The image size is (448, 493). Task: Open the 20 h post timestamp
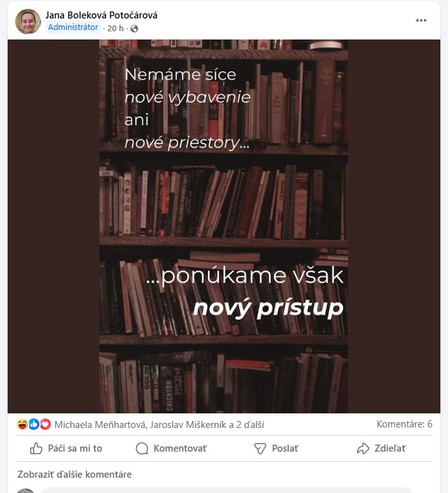115,29
